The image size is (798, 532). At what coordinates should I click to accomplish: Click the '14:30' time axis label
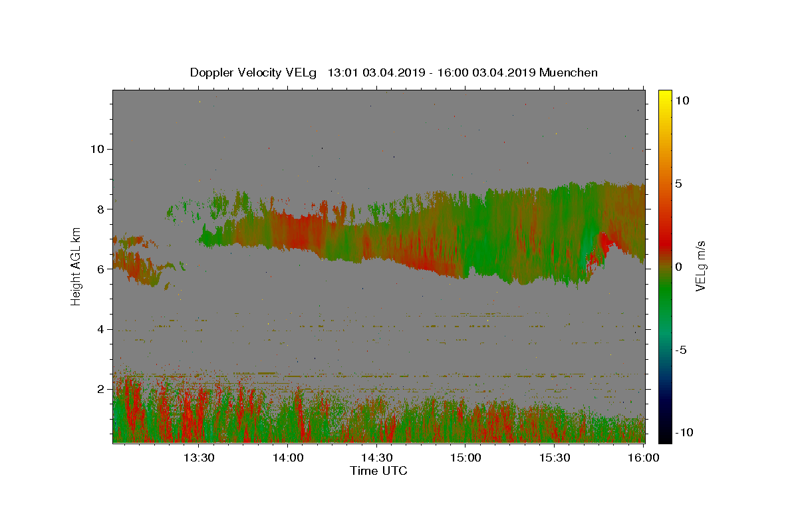pos(376,458)
